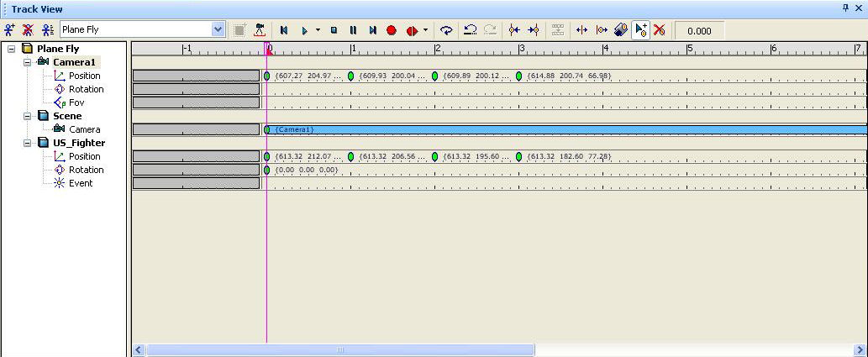Go to previous key

pos(514,30)
